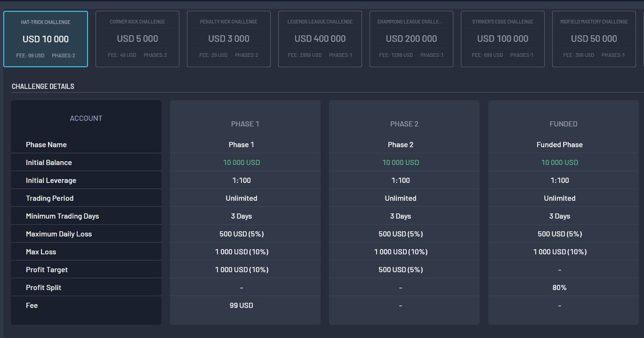
Task: Select the PHASE 1 column header
Action: click(245, 124)
